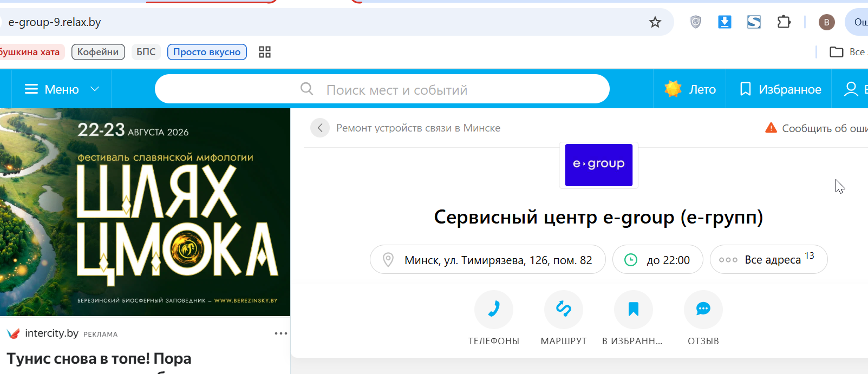Focus the Поиск мест и событий field
868x374 pixels.
click(x=382, y=89)
